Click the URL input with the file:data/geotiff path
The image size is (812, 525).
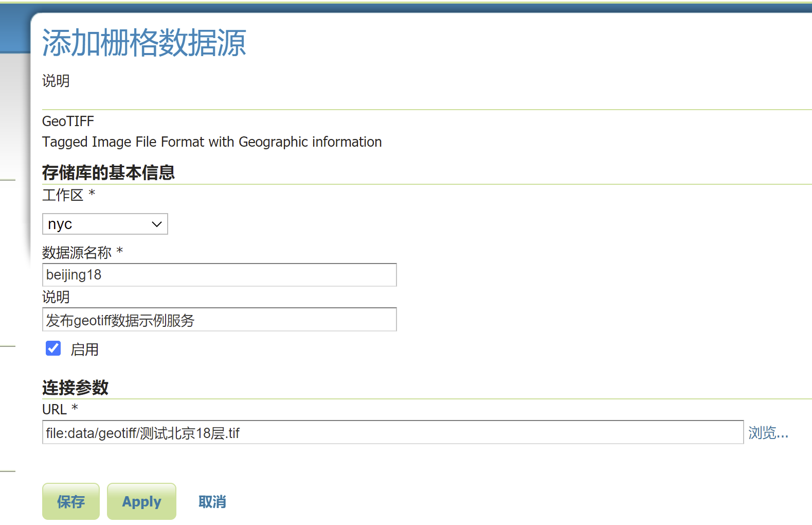point(392,432)
